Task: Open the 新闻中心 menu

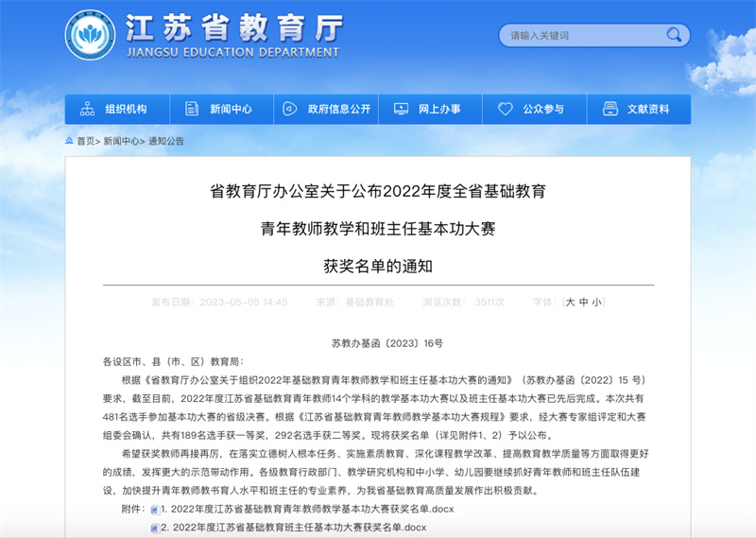Action: (x=222, y=109)
